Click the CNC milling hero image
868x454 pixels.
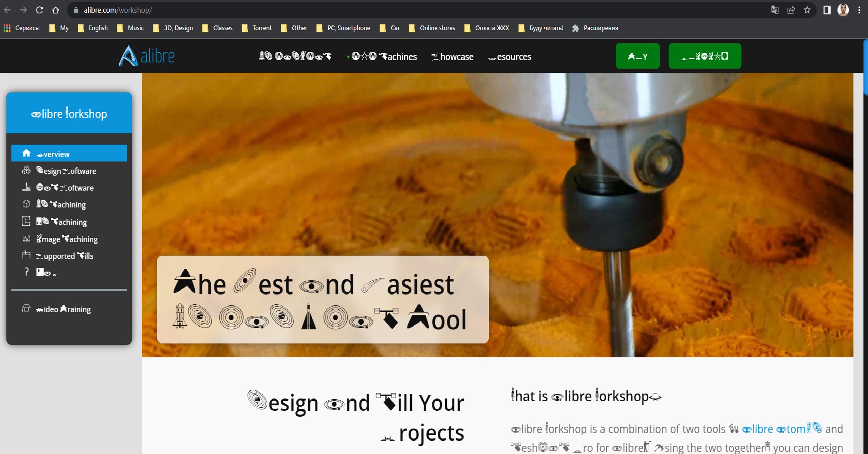(497, 215)
